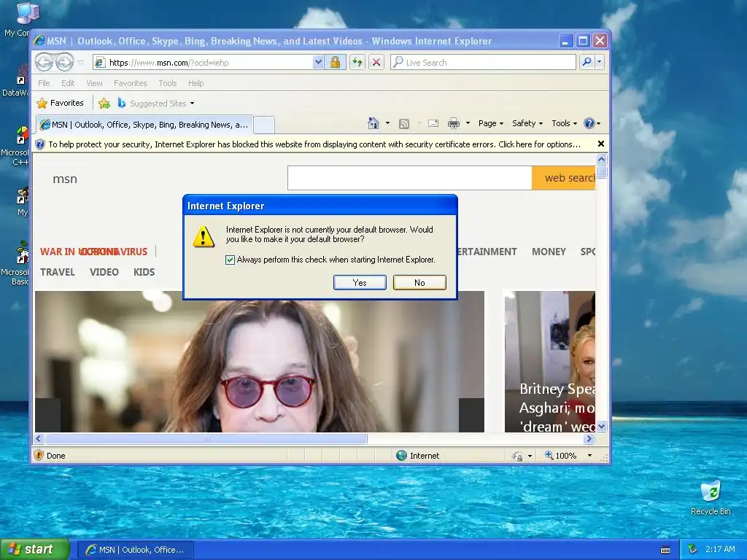Select the MSN browser tab
Image resolution: width=747 pixels, height=560 pixels.
coord(144,125)
